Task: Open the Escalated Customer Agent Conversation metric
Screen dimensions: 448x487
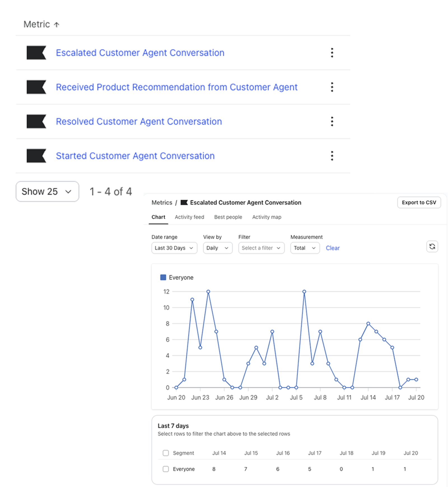Action: click(140, 53)
